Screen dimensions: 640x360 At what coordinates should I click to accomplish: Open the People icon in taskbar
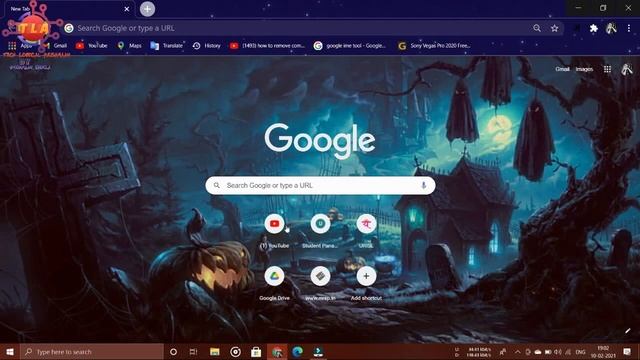click(503, 352)
